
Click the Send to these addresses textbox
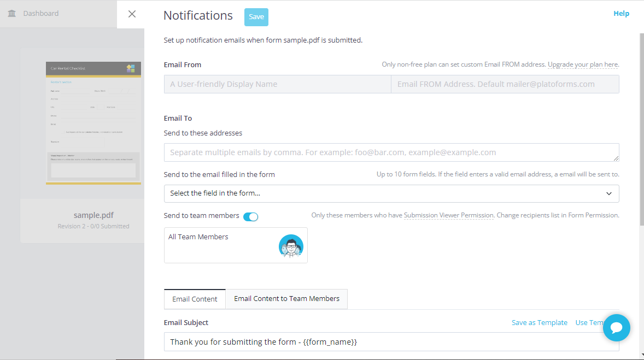391,152
